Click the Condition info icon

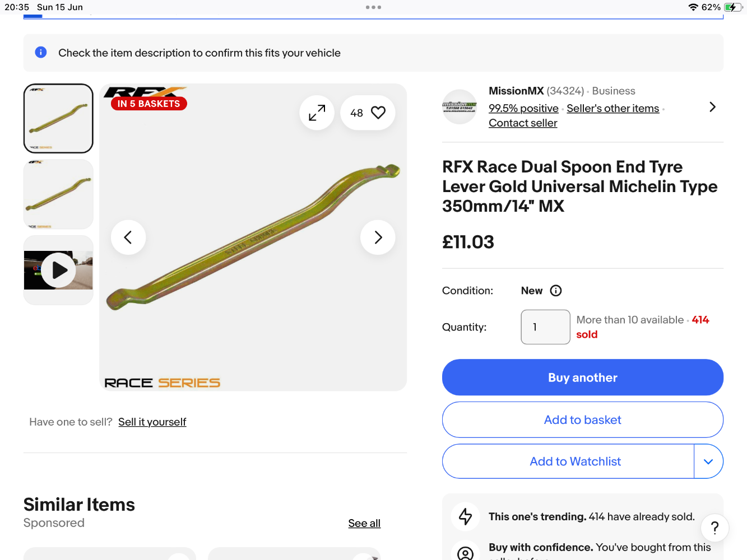(556, 291)
